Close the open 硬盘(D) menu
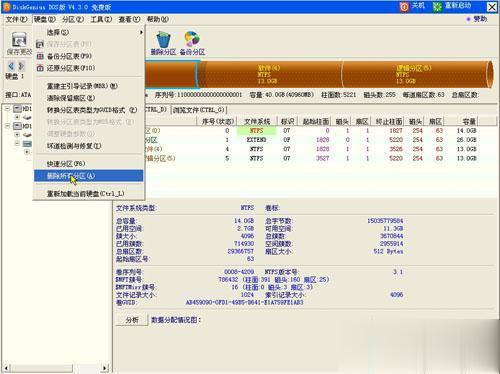 click(x=44, y=19)
